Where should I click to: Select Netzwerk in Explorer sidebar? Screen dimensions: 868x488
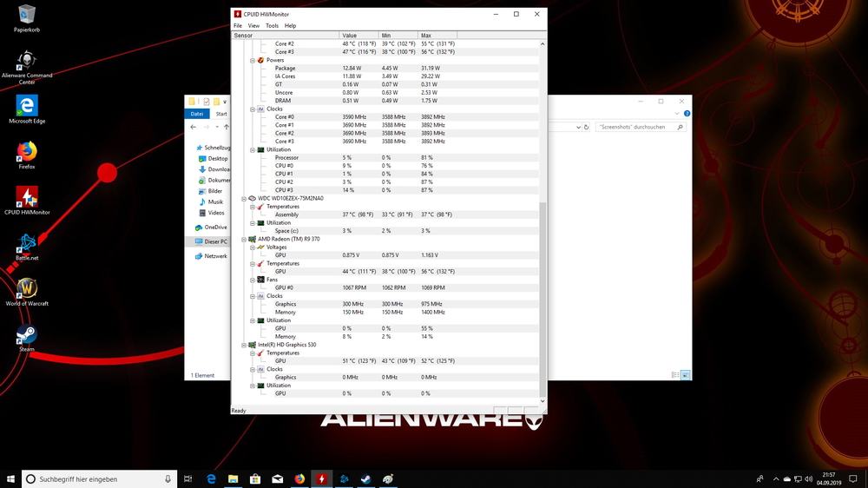coord(215,256)
